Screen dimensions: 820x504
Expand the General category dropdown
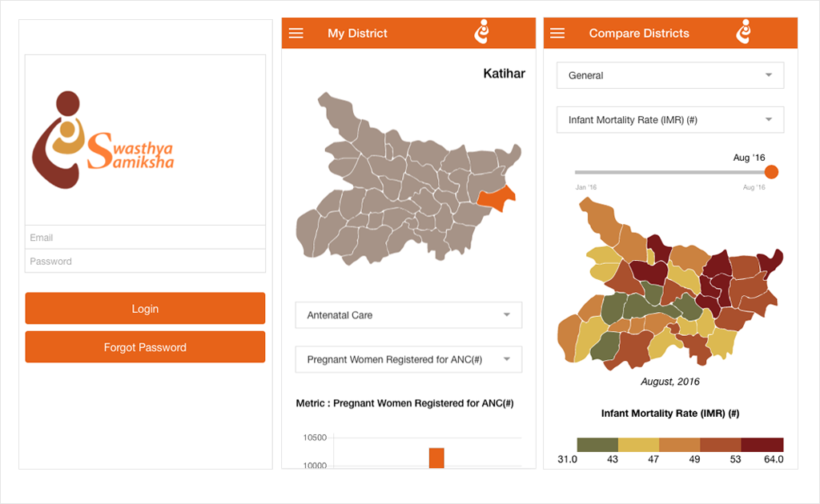click(x=669, y=75)
